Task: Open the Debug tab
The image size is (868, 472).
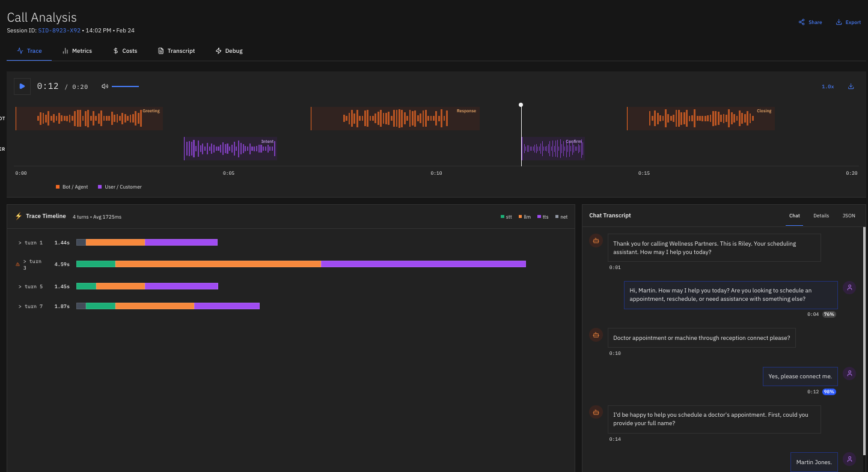Action: (x=229, y=51)
